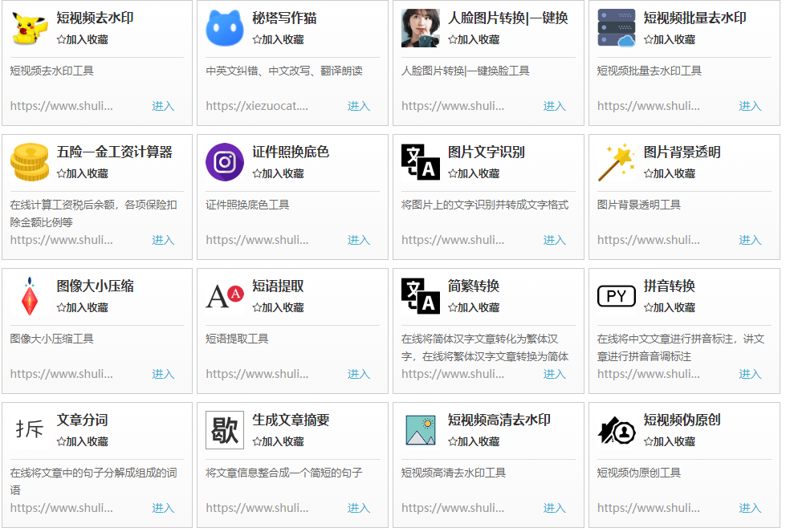Screen dimensions: 786x532
Task: Click the blue cat icon for 秘塔写作猫
Action: [x=225, y=28]
